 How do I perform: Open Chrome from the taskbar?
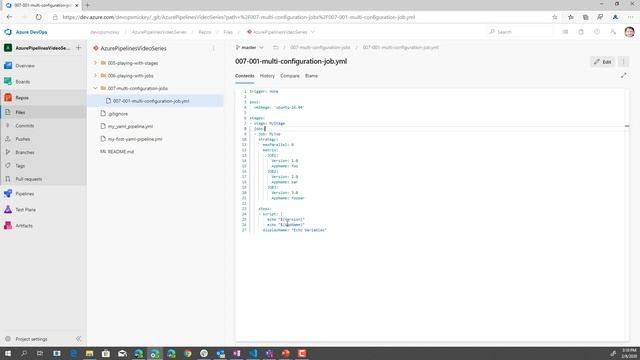point(187,353)
